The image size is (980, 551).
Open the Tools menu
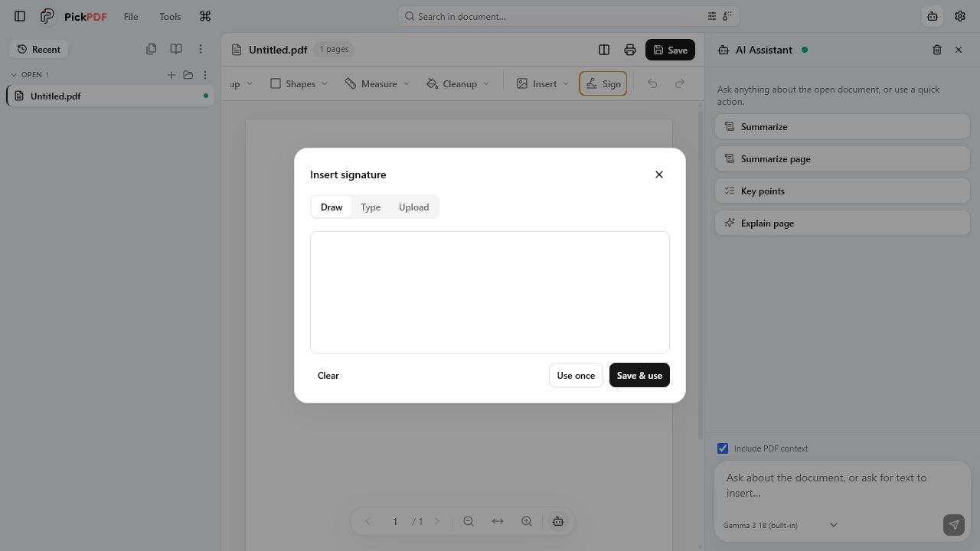(x=170, y=16)
